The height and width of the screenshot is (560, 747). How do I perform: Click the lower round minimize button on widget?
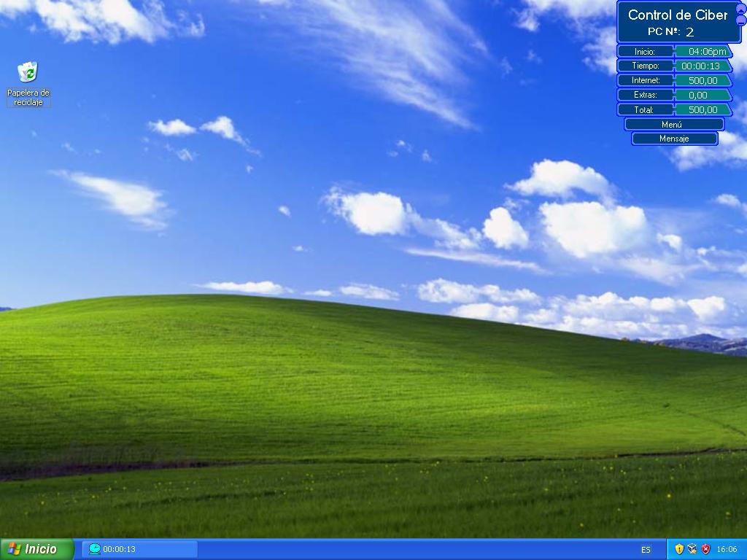click(x=742, y=20)
